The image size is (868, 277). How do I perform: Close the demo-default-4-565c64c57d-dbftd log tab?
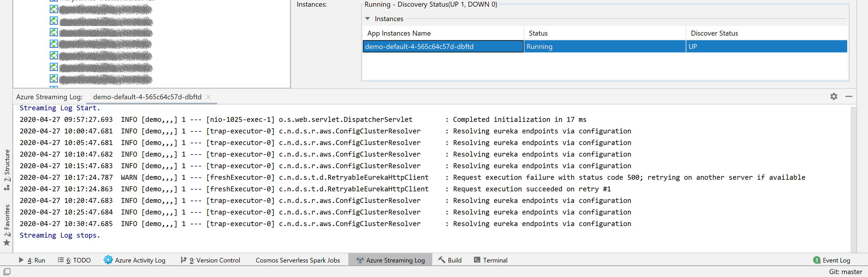[x=208, y=97]
